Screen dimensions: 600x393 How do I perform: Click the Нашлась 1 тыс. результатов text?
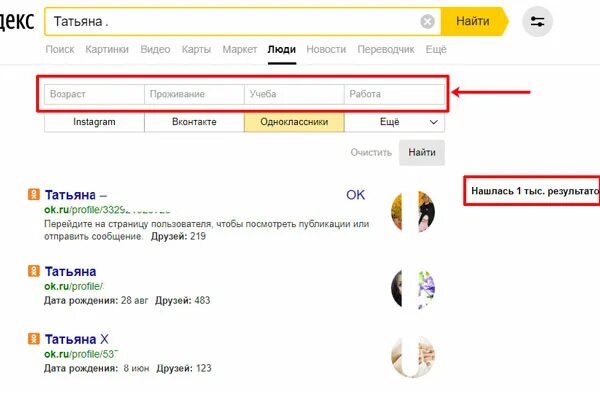pyautogui.click(x=535, y=191)
